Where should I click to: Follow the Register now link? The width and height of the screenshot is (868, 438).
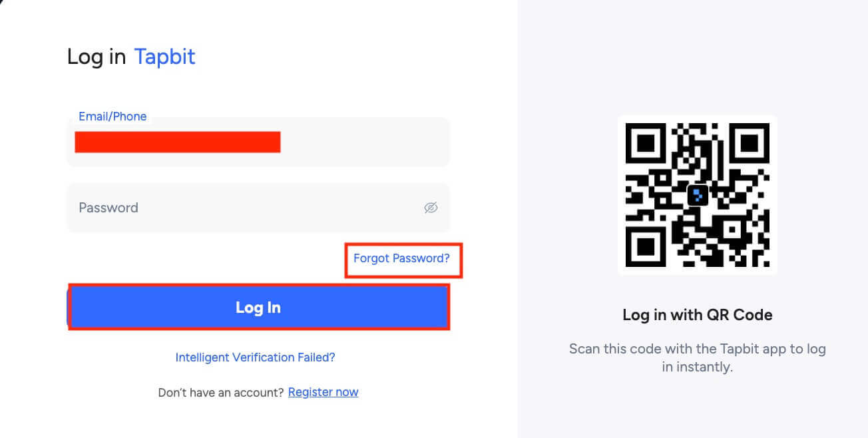(323, 392)
